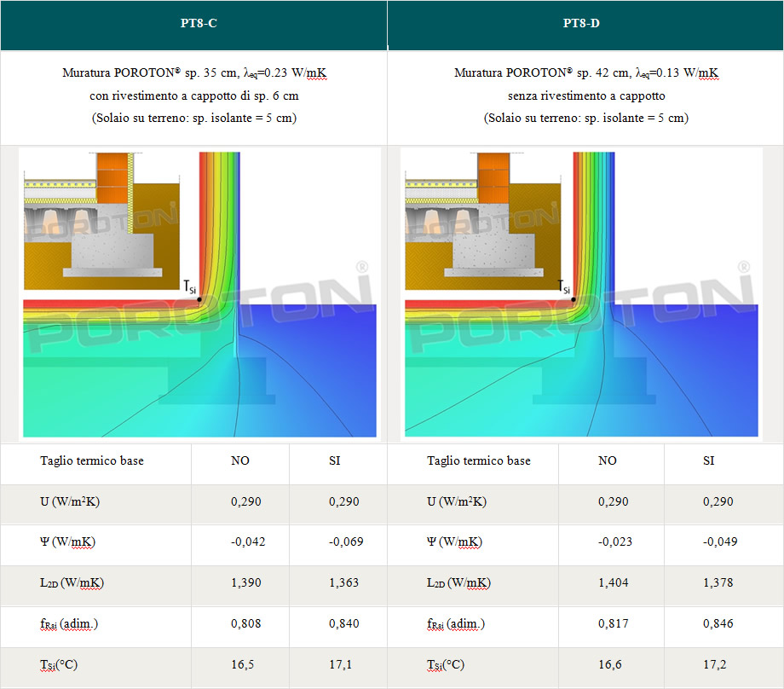Select the Ψ value -0,042
Viewport: 784px width, 689px height.
tap(248, 541)
